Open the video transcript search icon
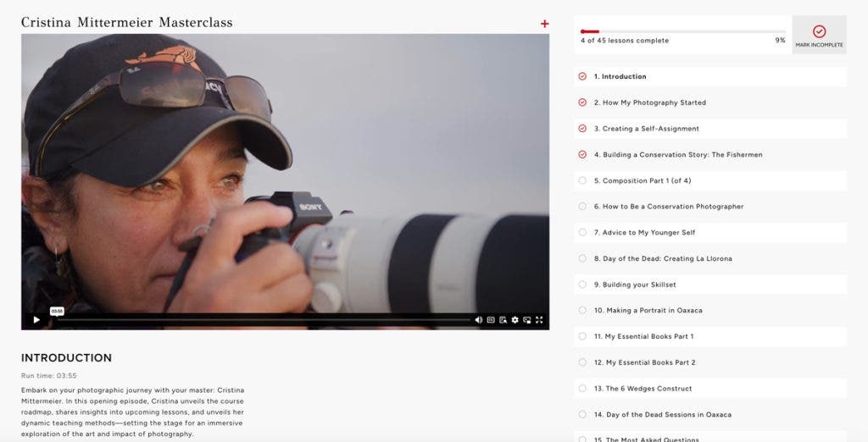The width and height of the screenshot is (868, 442). click(x=503, y=320)
